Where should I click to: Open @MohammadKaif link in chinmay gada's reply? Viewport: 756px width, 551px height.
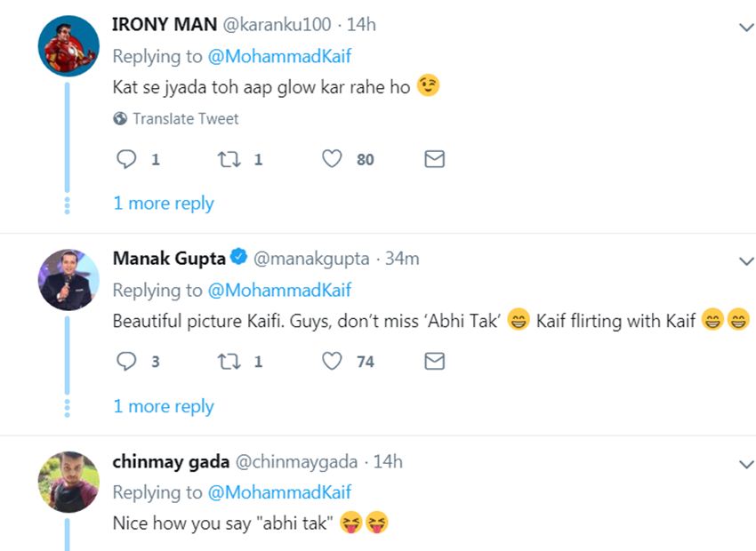tap(279, 492)
